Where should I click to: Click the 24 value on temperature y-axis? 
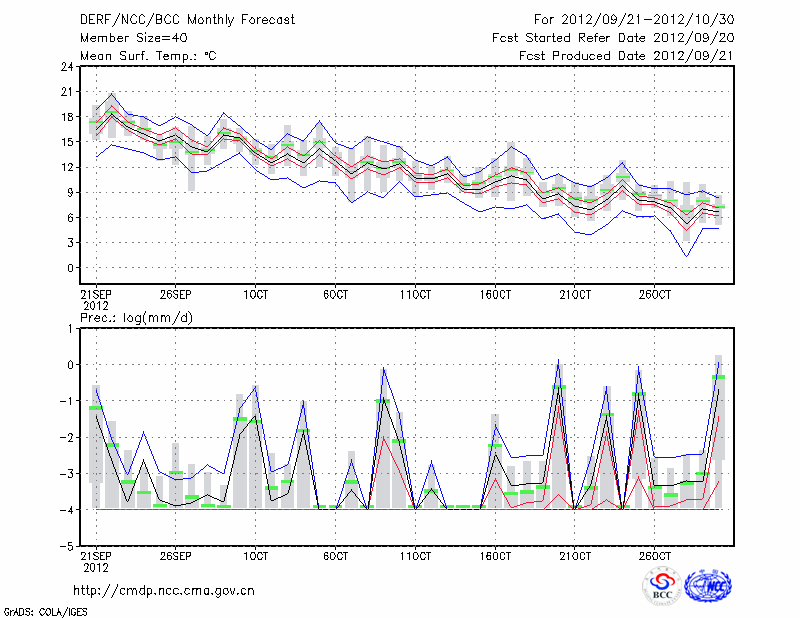coord(66,67)
